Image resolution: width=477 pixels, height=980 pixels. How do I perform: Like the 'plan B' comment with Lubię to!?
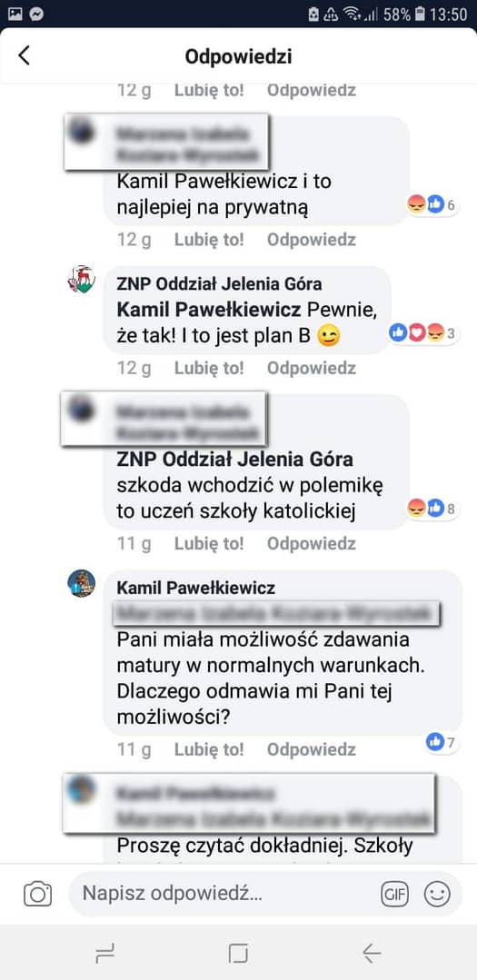point(209,368)
